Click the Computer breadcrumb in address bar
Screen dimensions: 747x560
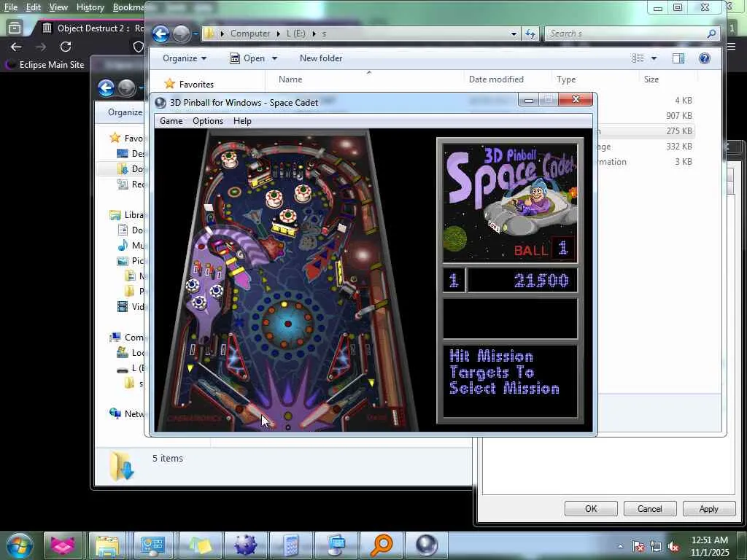[x=250, y=34]
